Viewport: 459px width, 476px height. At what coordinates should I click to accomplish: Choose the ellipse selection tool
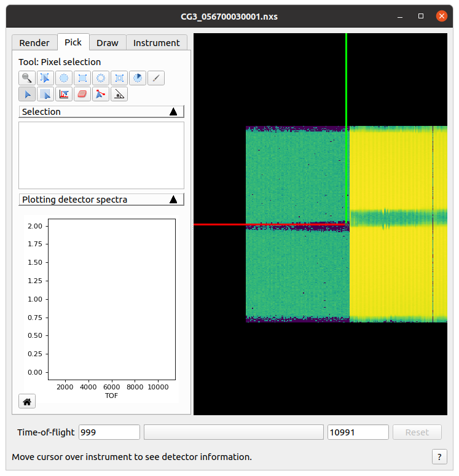[64, 78]
